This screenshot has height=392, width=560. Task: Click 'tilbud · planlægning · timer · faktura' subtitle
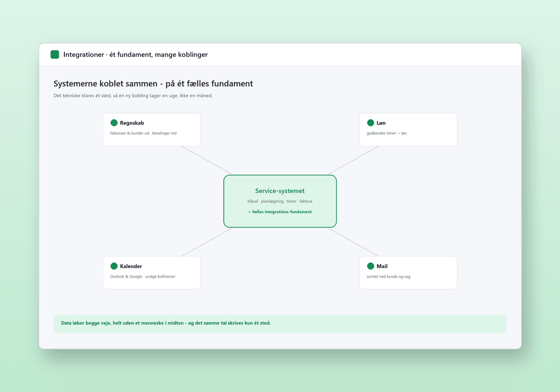[x=280, y=201]
